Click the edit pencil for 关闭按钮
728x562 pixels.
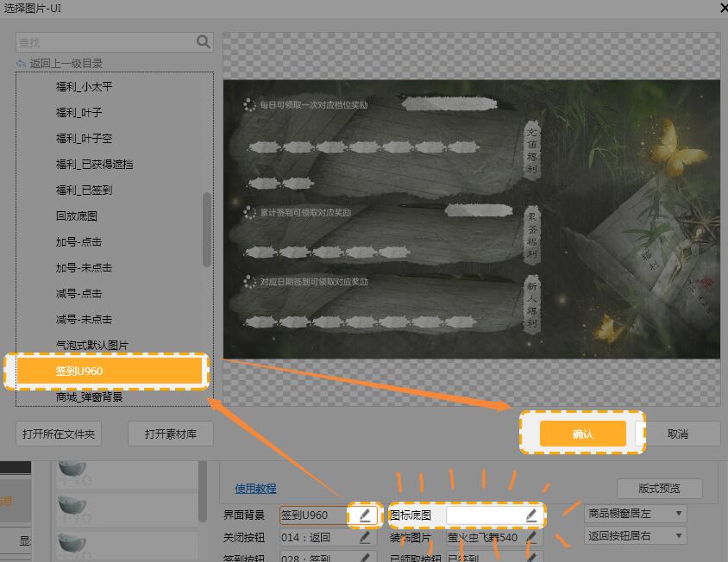(x=365, y=537)
